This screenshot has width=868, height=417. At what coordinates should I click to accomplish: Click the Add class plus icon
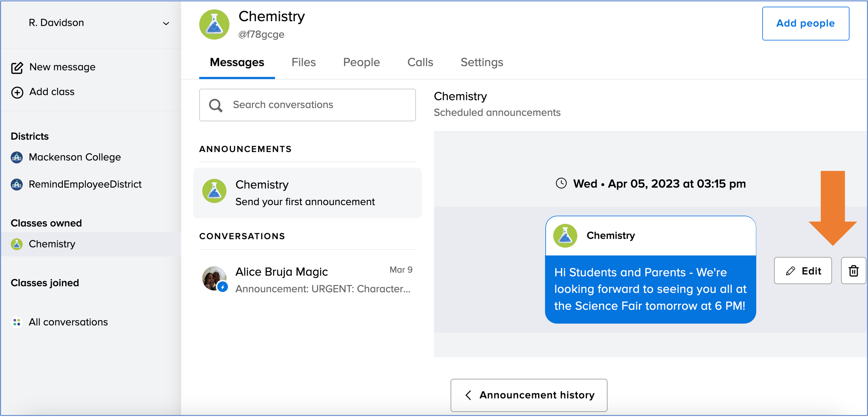(17, 92)
